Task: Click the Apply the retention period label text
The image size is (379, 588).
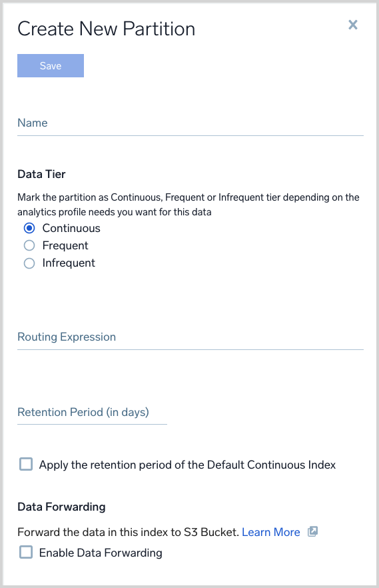Action: (x=187, y=465)
